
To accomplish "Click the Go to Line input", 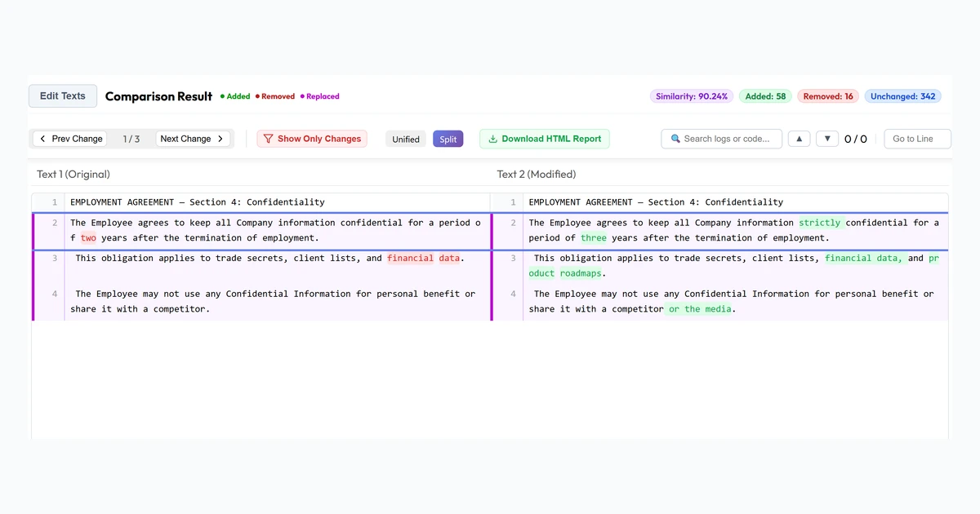I will click(x=918, y=139).
